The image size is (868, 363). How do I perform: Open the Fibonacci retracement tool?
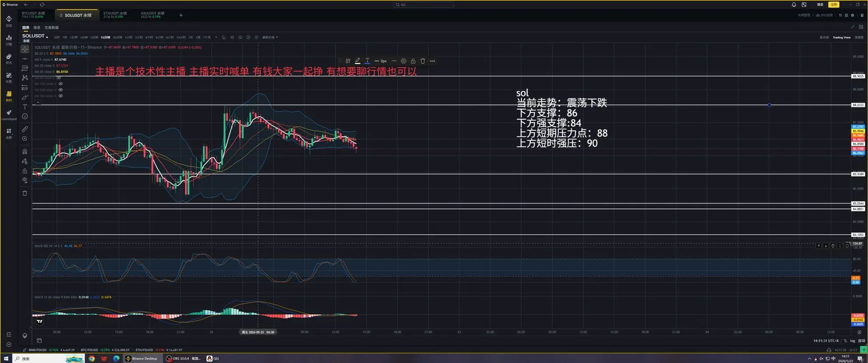[25, 68]
